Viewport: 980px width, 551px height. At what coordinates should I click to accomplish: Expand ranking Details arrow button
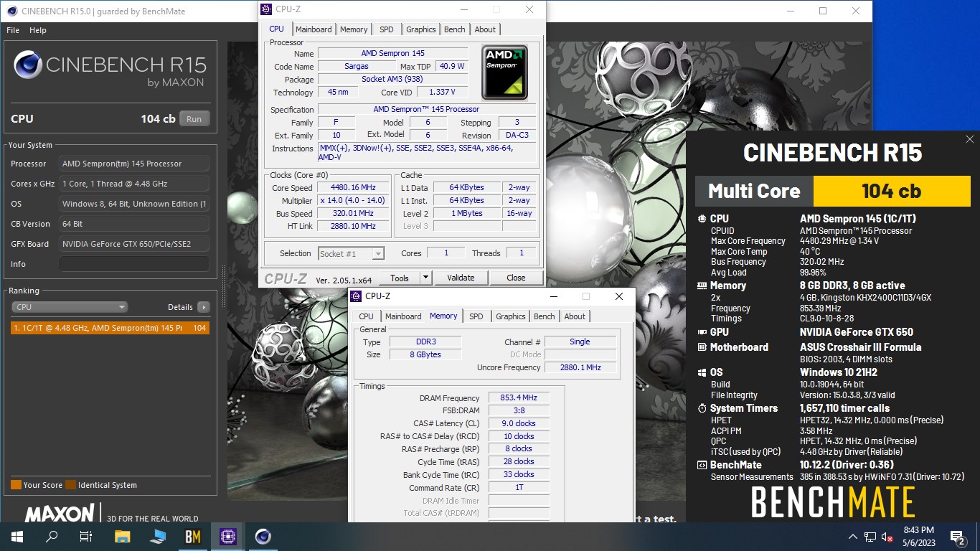(204, 307)
